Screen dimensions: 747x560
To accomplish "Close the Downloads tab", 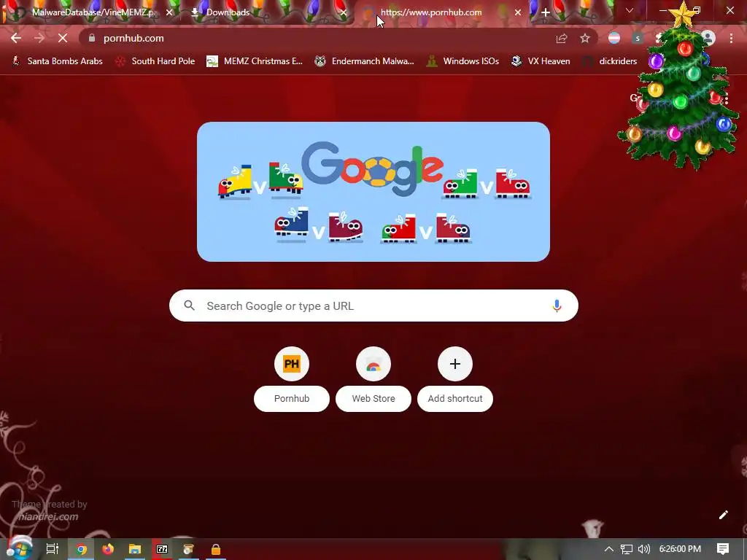I will click(x=343, y=12).
